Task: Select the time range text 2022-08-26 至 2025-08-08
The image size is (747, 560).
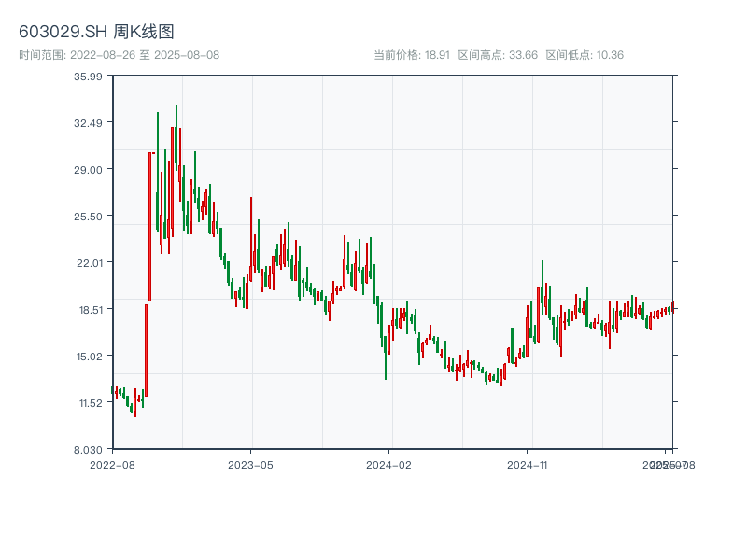Action: [x=145, y=55]
